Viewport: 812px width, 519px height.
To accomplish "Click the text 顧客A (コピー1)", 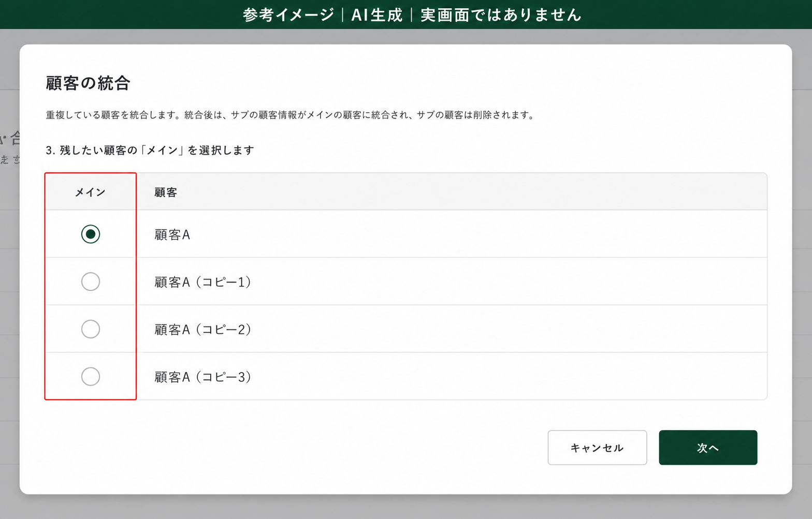I will pyautogui.click(x=203, y=282).
